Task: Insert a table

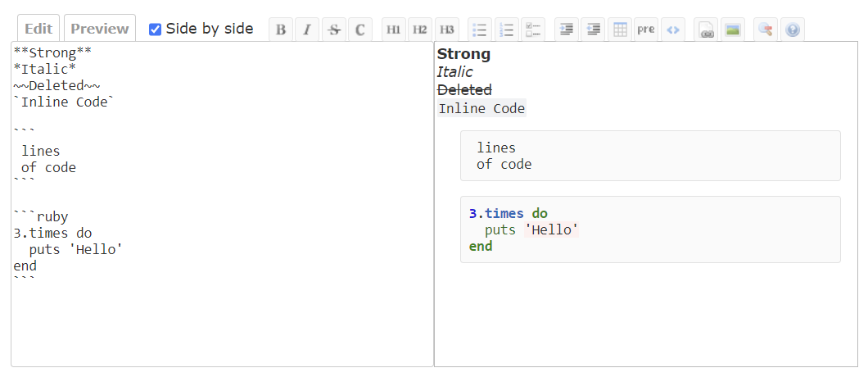Action: pos(620,30)
